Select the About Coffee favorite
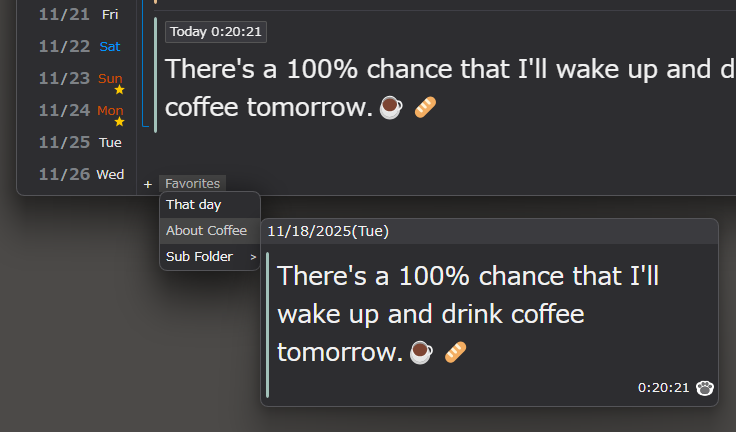Viewport: 736px width, 432px height. click(x=206, y=231)
